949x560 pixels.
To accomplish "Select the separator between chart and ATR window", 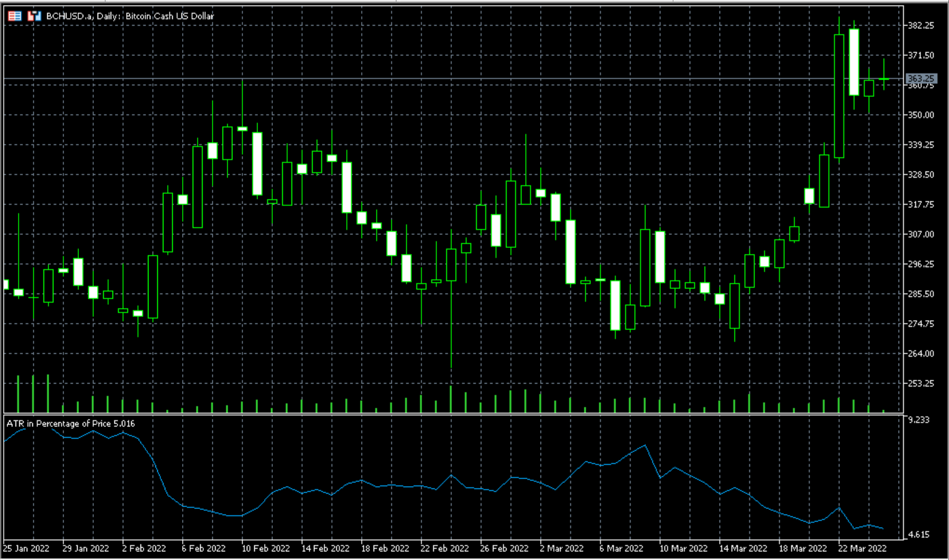I will pyautogui.click(x=435, y=415).
